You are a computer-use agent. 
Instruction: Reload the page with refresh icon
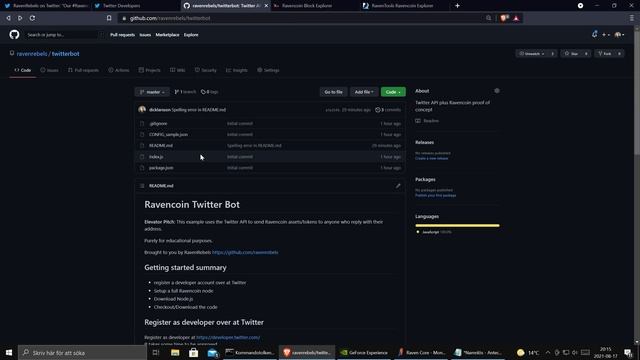(32, 18)
